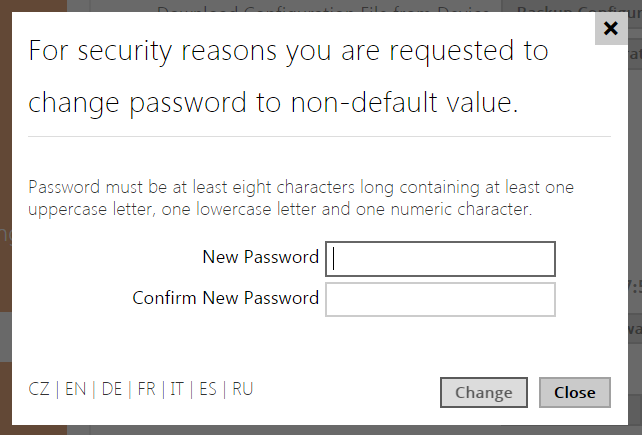The image size is (642, 435).
Task: Click the "New Password" label
Action: click(260, 257)
